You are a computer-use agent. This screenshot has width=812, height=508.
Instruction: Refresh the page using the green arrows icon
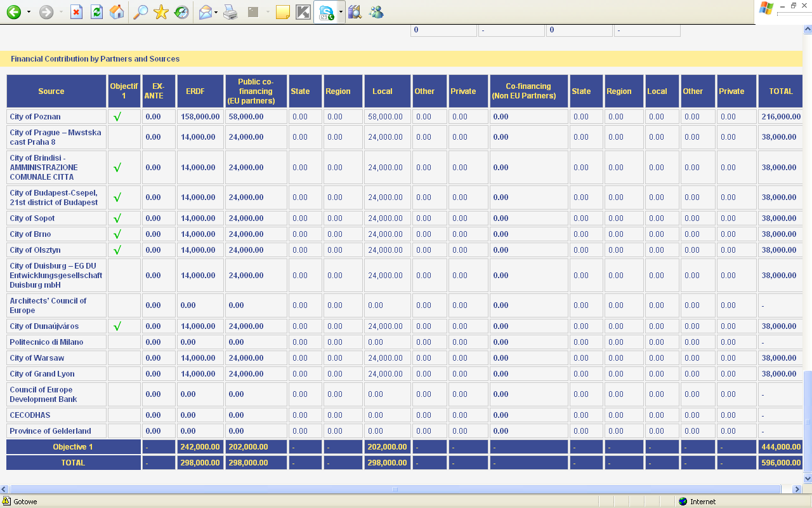click(96, 12)
